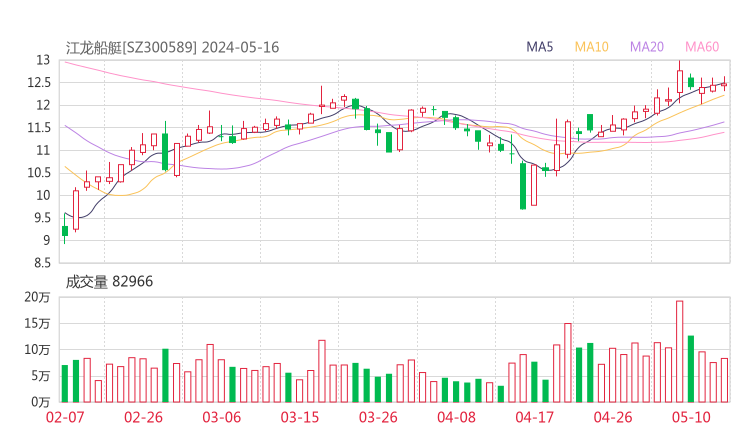Click the 20万 volume axis label
The height and width of the screenshot is (440, 740).
[37, 297]
